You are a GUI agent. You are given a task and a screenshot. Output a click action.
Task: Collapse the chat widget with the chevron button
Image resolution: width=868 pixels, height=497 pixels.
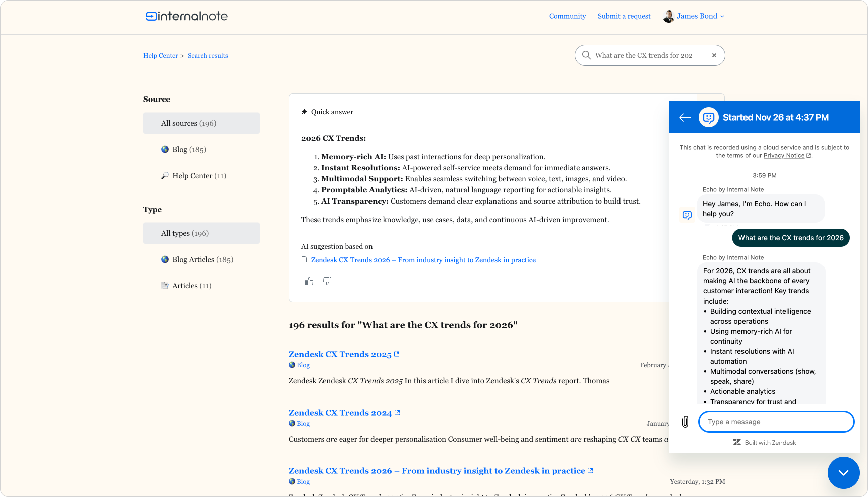843,473
